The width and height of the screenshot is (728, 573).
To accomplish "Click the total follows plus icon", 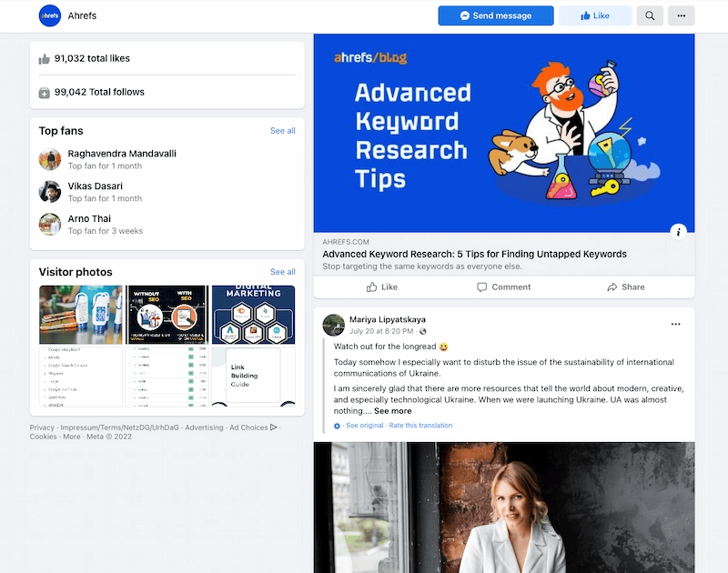I will (44, 93).
